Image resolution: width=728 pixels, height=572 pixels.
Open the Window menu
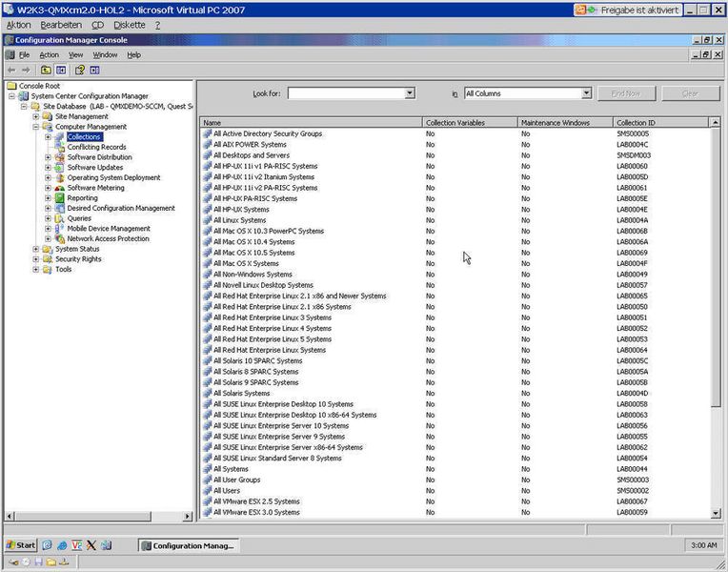(x=105, y=55)
